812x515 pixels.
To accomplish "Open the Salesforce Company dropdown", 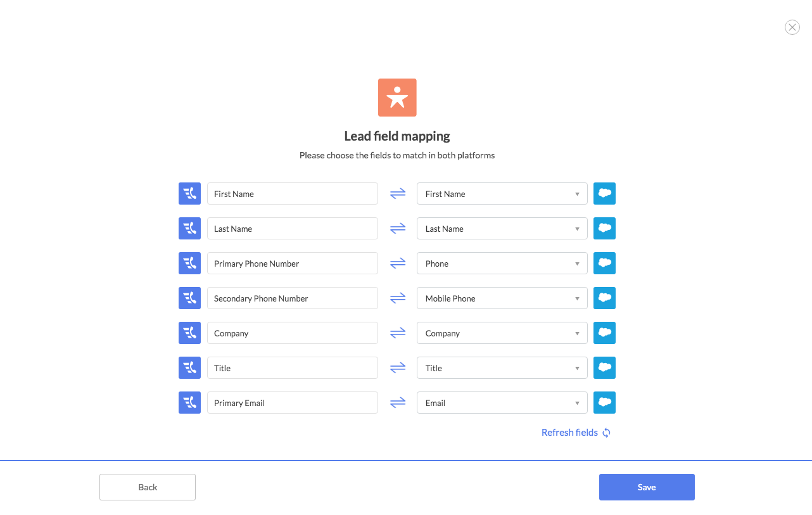I will tap(502, 333).
